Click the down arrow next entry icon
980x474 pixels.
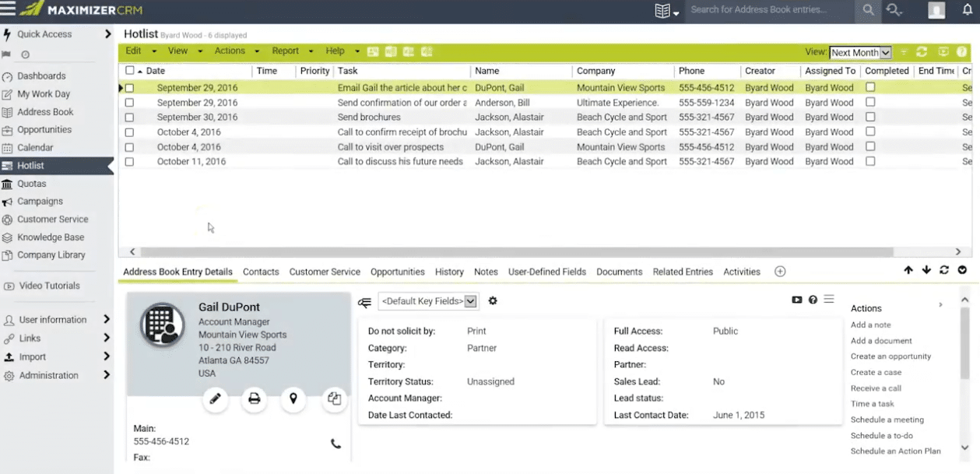[x=926, y=270]
